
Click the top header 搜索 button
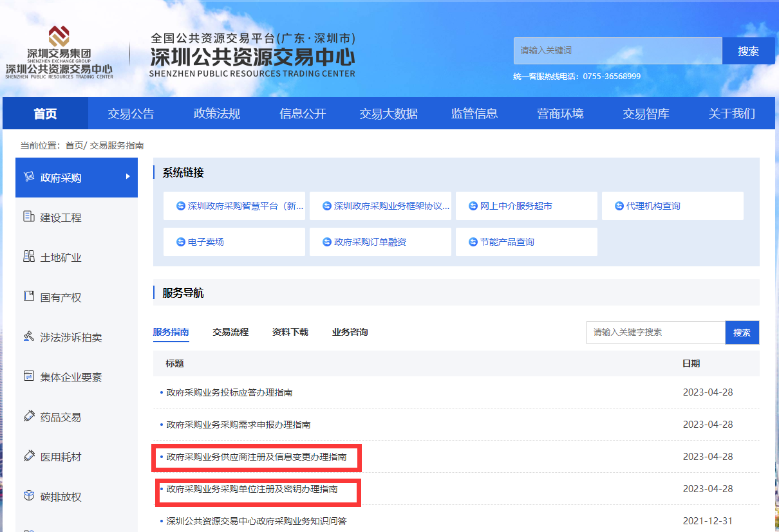pos(748,51)
